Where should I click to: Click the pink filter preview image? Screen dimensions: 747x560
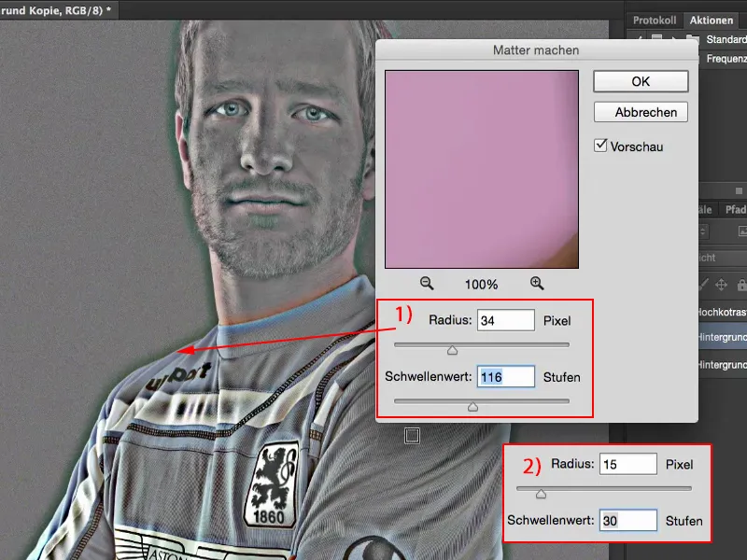tap(482, 170)
